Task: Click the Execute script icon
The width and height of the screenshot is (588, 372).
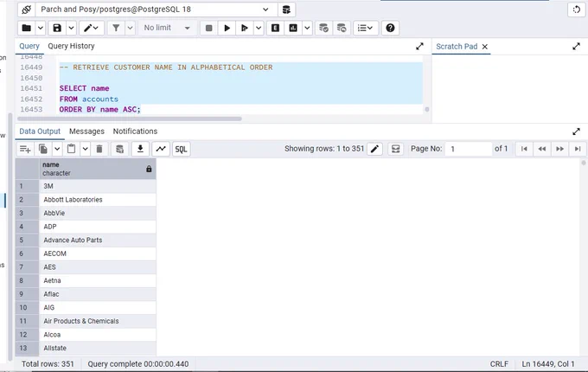Action: [x=245, y=28]
